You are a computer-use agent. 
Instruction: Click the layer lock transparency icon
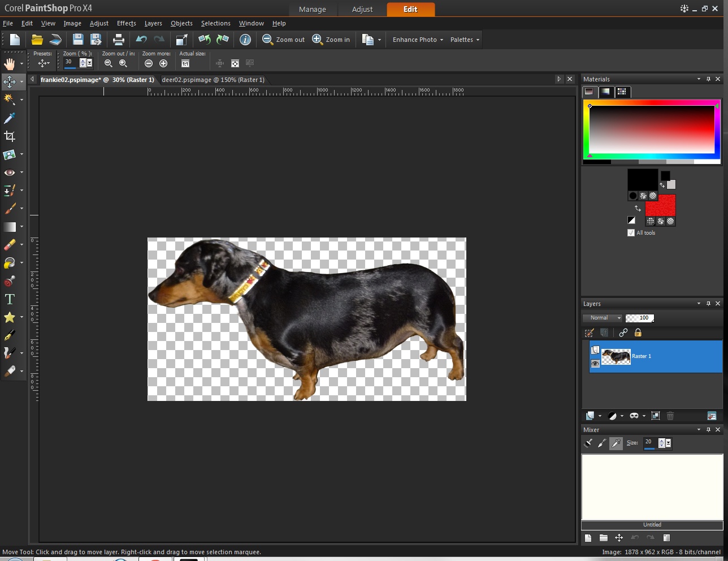638,333
